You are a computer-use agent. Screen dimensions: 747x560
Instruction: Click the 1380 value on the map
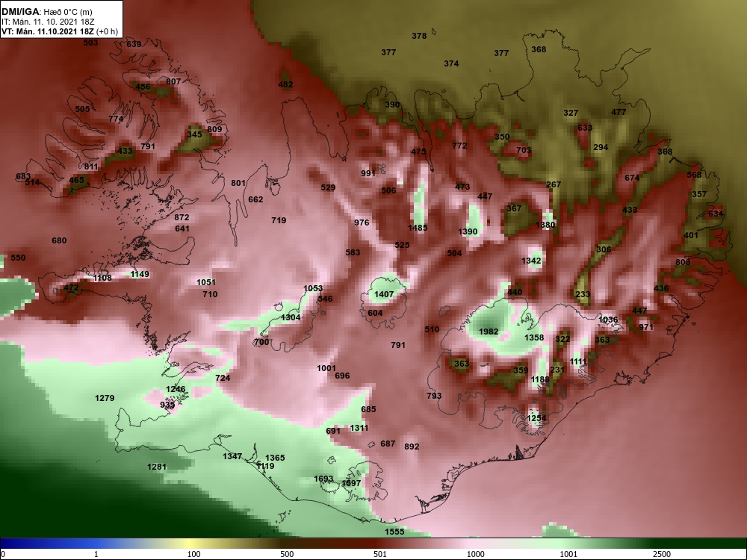(x=545, y=225)
